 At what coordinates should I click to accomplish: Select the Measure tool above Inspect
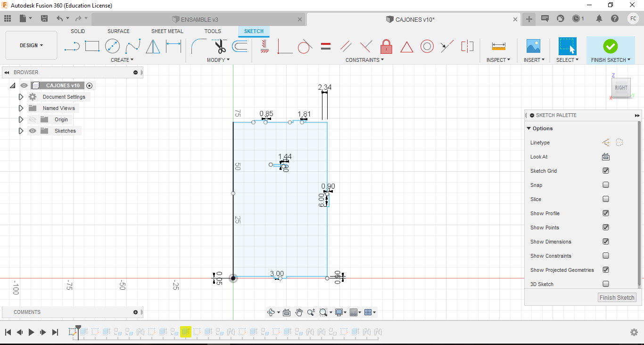(x=498, y=46)
